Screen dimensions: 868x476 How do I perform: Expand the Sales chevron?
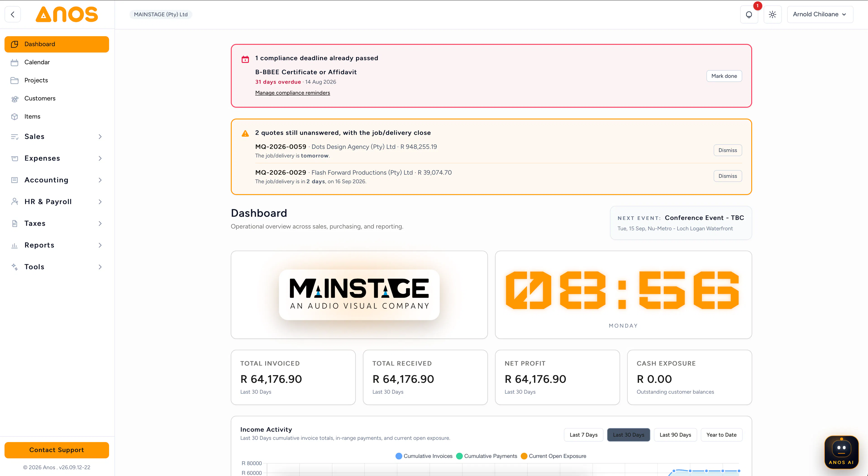coord(100,137)
